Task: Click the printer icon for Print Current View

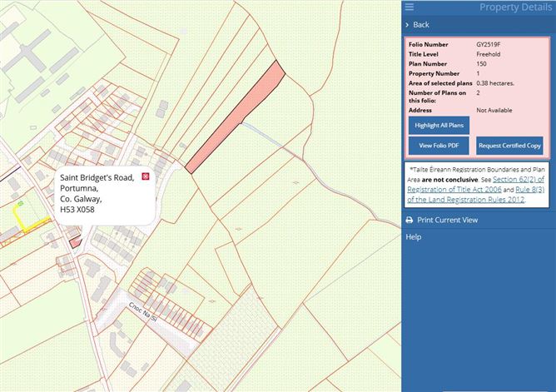Action: click(410, 220)
